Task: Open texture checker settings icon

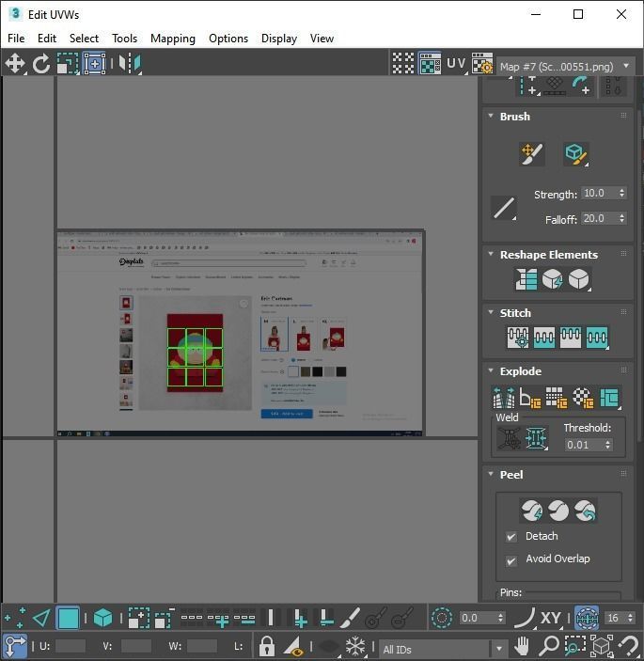Action: [x=482, y=63]
